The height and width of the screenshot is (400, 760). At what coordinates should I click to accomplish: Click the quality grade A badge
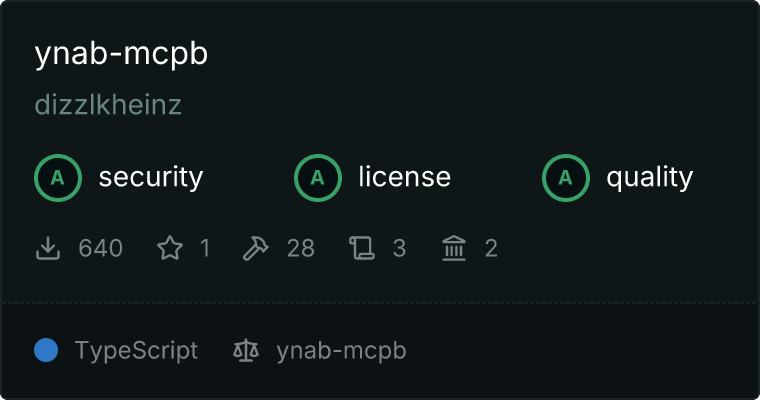point(566,178)
